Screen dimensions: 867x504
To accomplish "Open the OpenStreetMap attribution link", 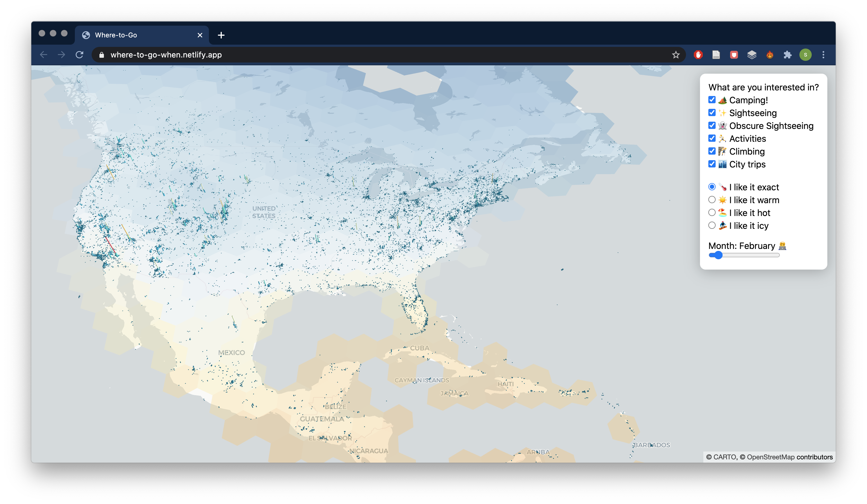I will pyautogui.click(x=770, y=457).
